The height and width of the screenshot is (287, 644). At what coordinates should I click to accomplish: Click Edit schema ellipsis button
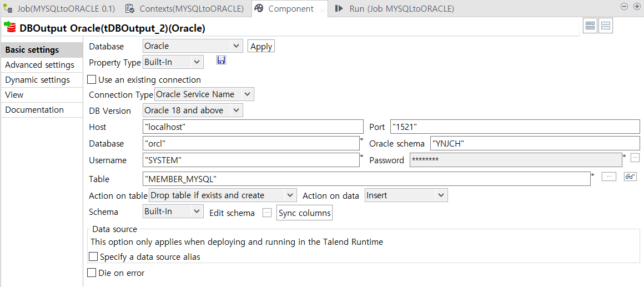267,213
